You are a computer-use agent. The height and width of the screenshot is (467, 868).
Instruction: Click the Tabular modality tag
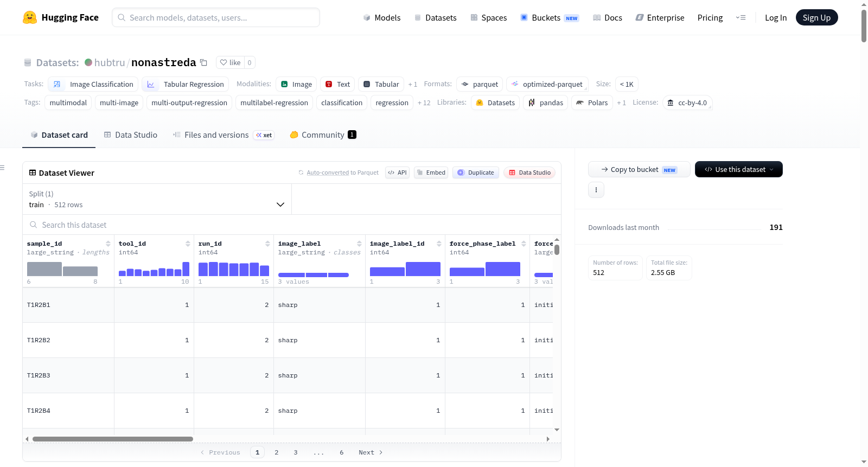[381, 84]
